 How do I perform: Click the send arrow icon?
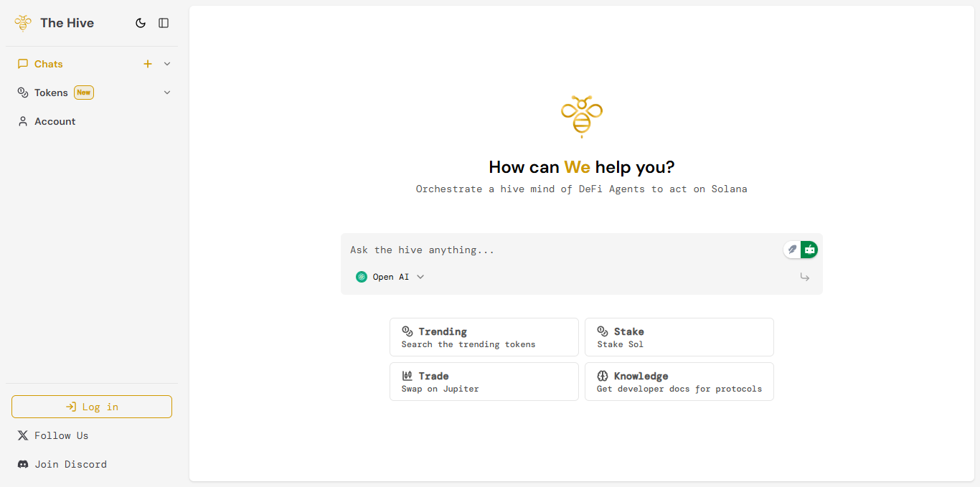(x=805, y=277)
